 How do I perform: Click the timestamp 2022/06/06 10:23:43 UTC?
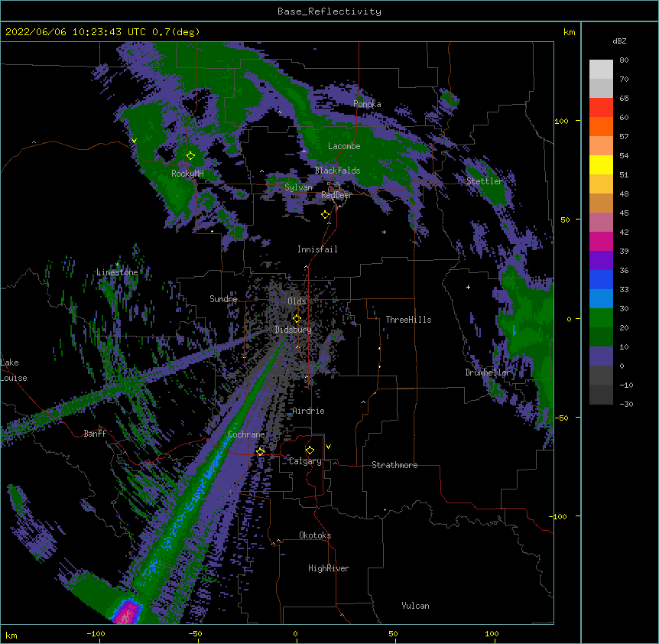76,32
